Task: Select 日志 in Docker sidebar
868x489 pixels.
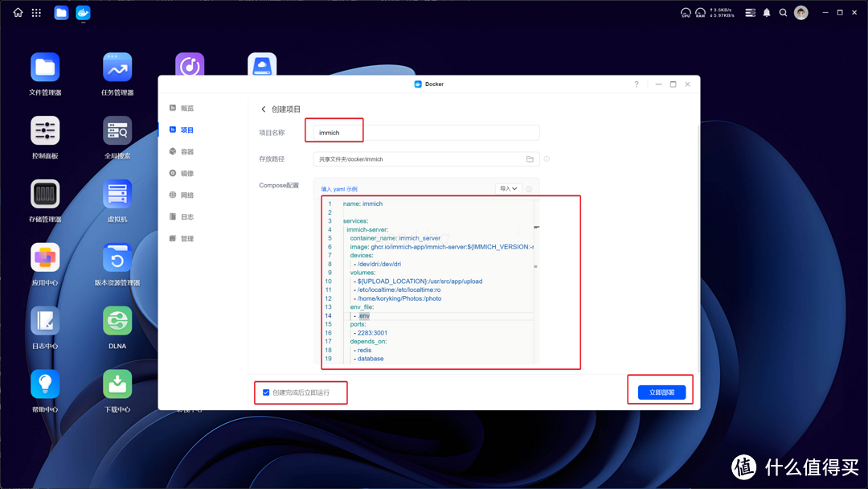Action: [x=187, y=216]
